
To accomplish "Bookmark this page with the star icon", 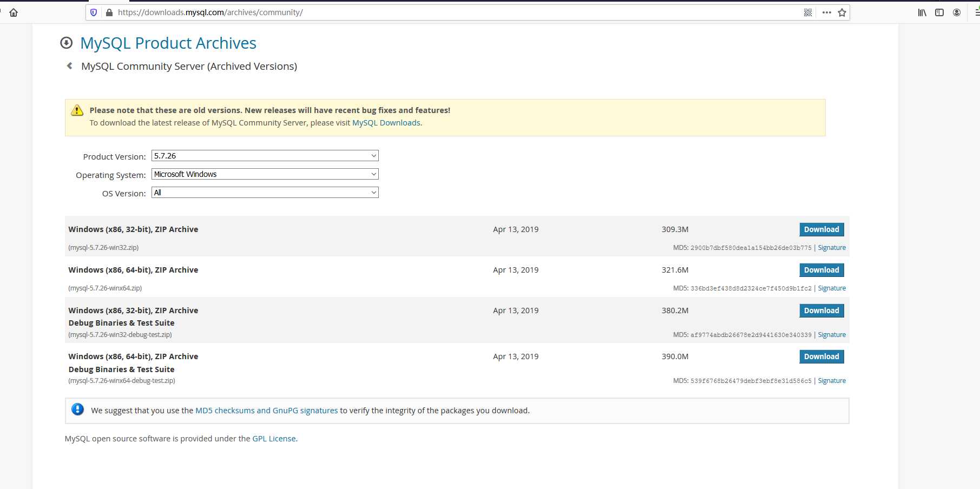I will 842,12.
